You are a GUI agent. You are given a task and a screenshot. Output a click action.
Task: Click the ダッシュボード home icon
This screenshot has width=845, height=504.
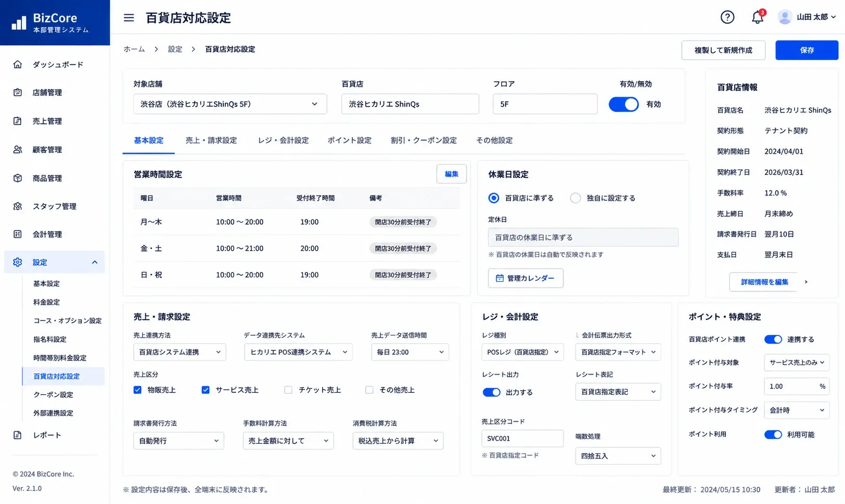[18, 64]
